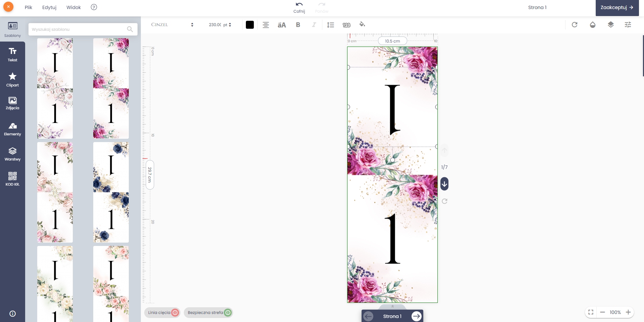644x322 pixels.
Task: Click the text alignment icon
Action: tap(266, 25)
